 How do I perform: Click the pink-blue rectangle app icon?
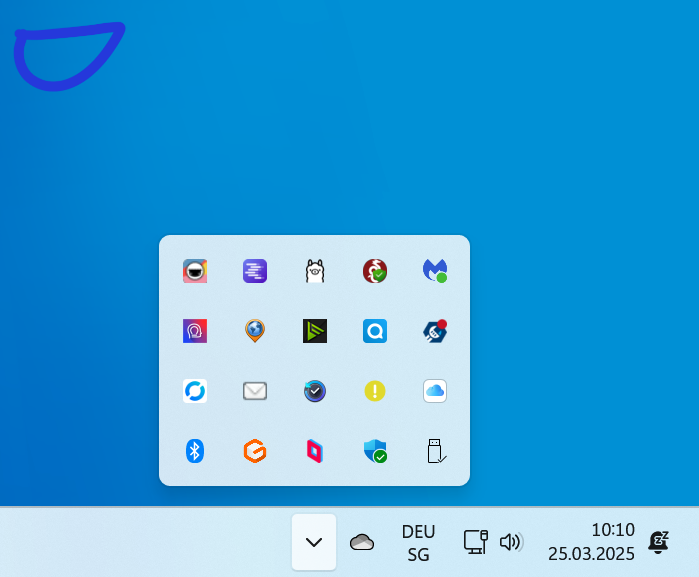[315, 451]
